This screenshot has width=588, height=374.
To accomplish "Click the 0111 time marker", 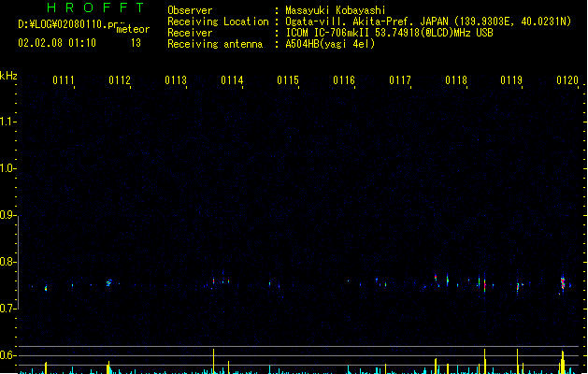I will (x=64, y=80).
